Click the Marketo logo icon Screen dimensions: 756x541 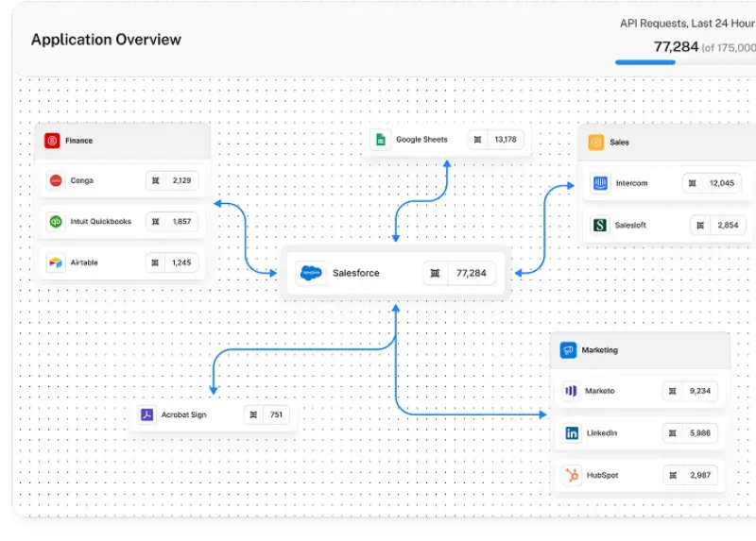point(571,391)
